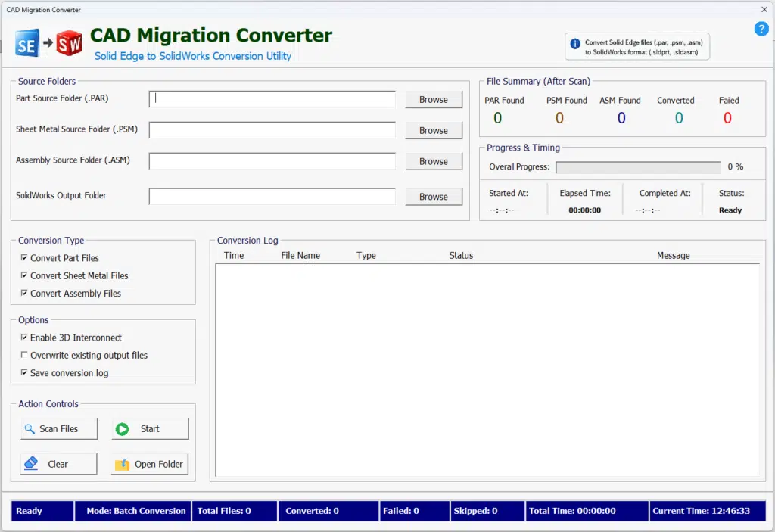
Task: Click the red SW SolidWorks logo icon
Action: [x=69, y=43]
